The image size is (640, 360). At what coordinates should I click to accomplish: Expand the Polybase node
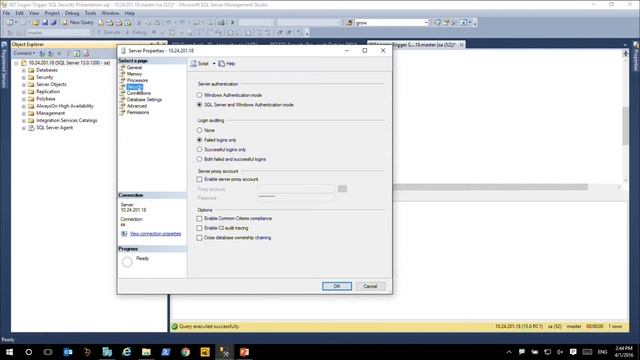pyautogui.click(x=24, y=99)
